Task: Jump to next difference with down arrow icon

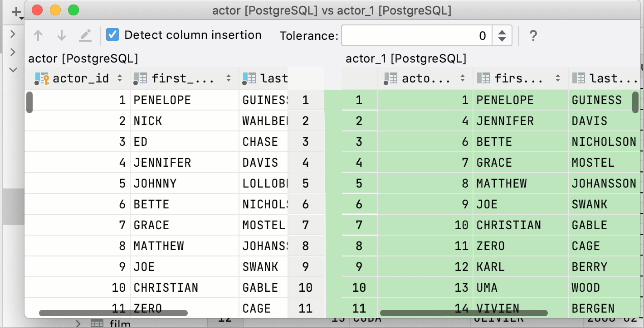Action: point(62,35)
